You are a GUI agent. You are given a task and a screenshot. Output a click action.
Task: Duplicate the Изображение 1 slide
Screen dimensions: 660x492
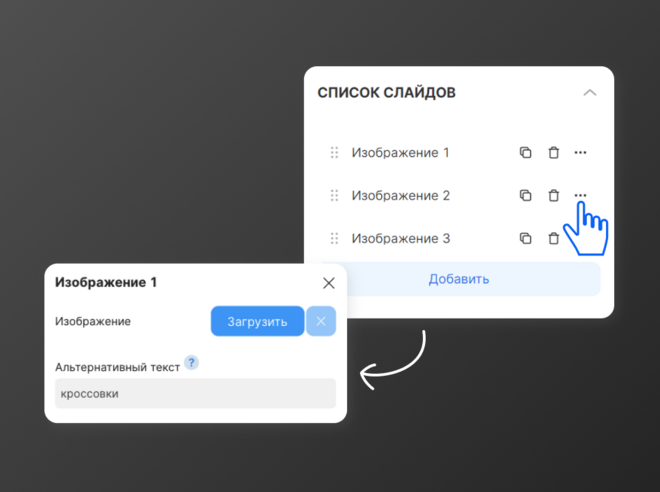525,152
